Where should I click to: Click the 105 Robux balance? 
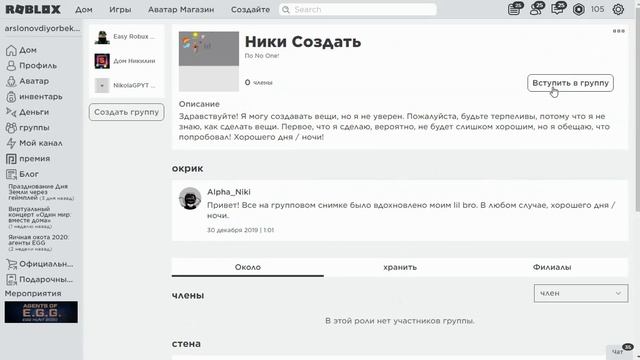598,9
